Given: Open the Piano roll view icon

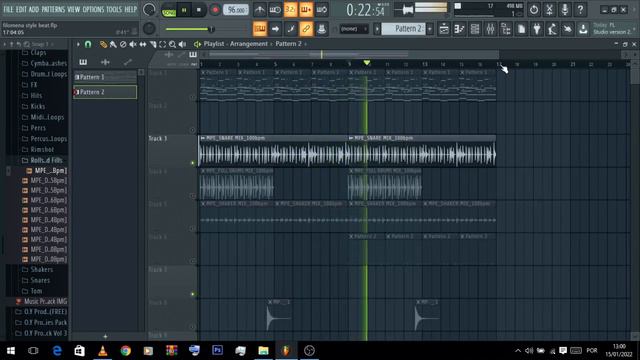Looking at the screenshot, I should [459, 29].
